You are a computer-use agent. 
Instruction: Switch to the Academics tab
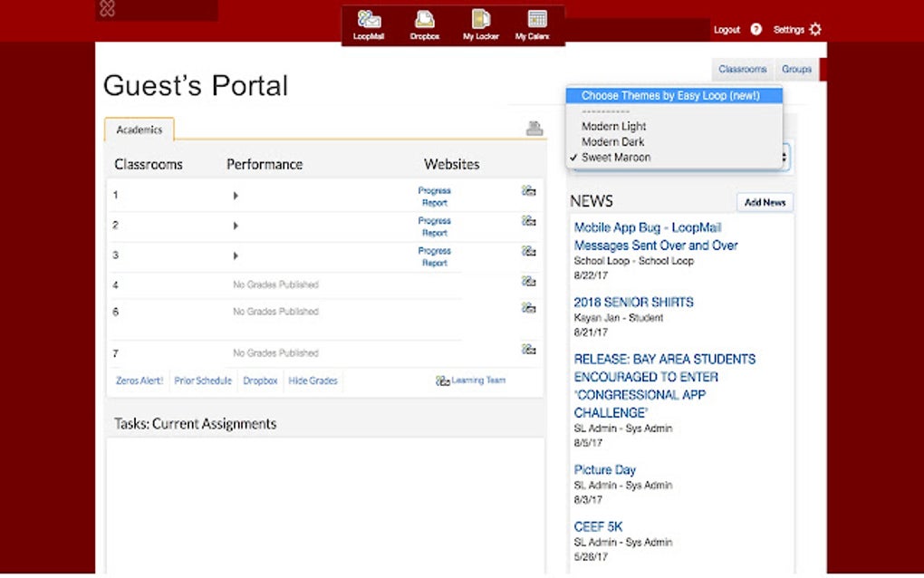(139, 130)
